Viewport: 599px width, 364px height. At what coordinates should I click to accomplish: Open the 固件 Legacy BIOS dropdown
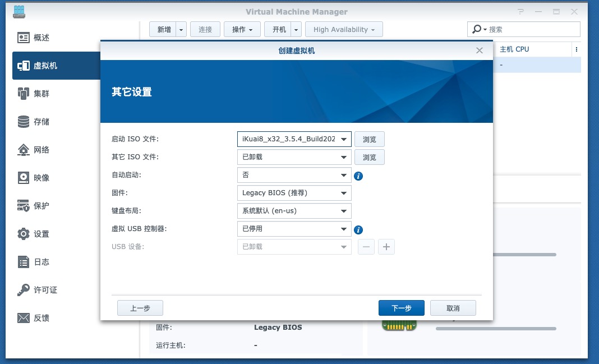pos(294,193)
